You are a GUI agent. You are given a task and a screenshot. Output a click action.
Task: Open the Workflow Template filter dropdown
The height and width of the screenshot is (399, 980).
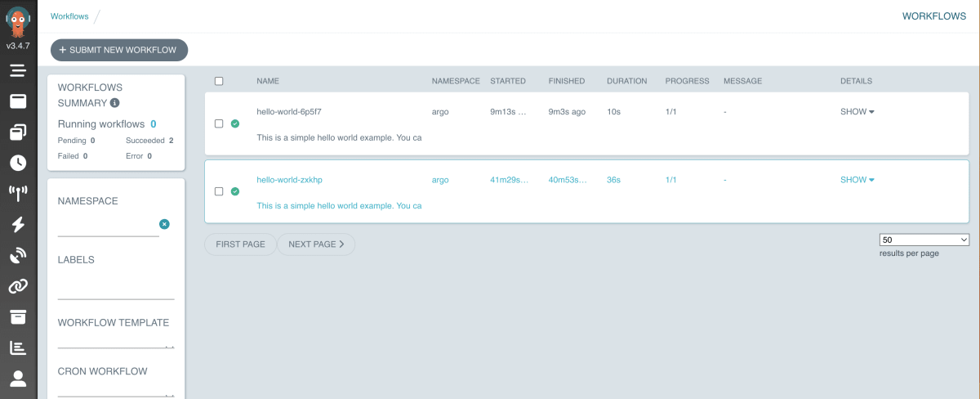coord(116,342)
